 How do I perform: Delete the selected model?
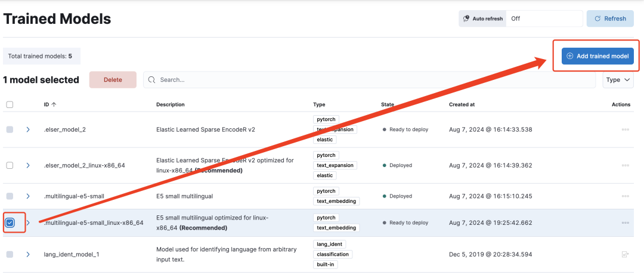tap(113, 80)
